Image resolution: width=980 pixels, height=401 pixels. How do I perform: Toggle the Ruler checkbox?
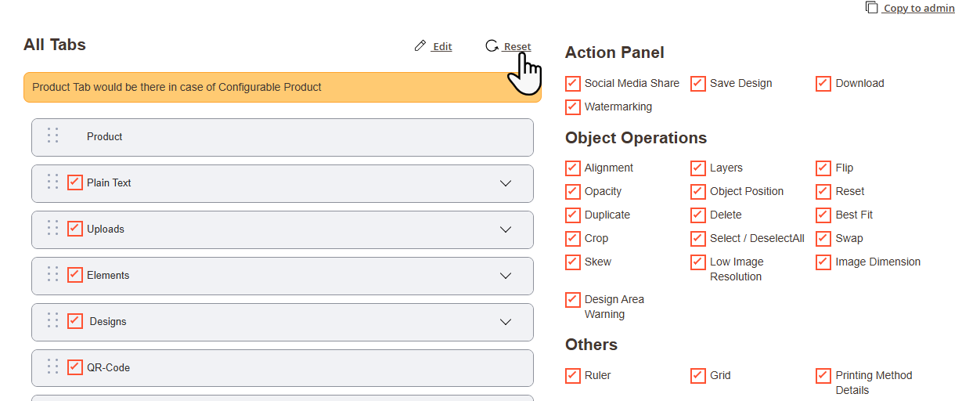573,375
